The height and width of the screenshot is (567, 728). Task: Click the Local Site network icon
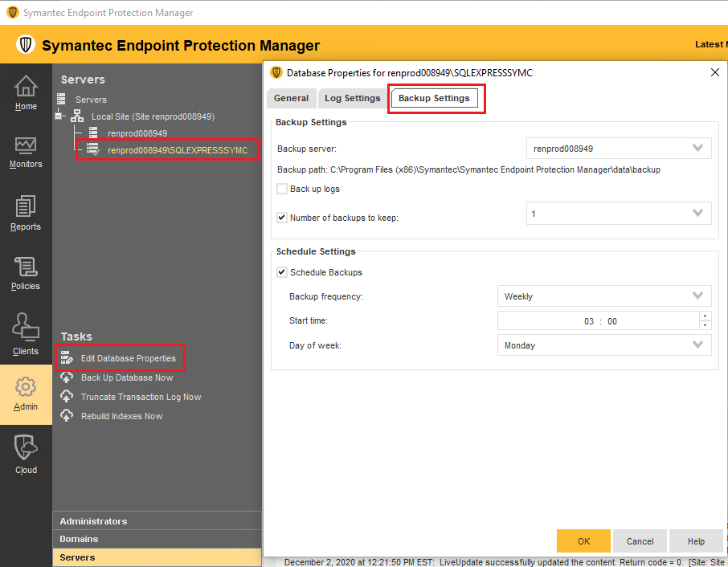pyautogui.click(x=77, y=116)
